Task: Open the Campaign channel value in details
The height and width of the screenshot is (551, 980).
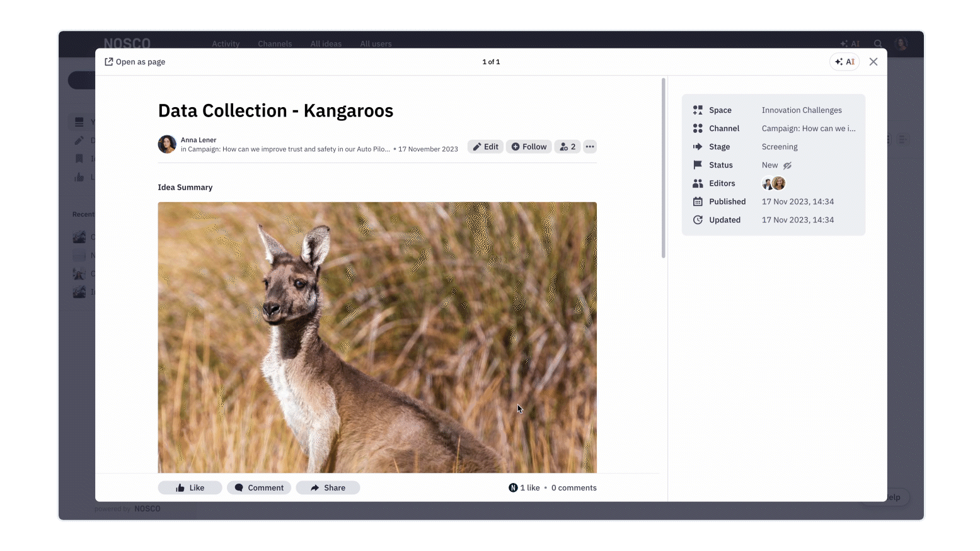Action: (x=809, y=128)
